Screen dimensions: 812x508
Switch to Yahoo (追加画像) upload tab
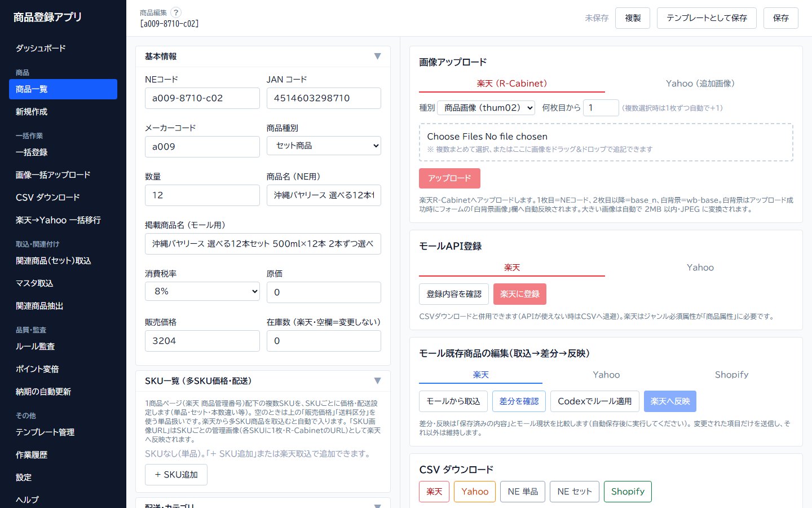(x=700, y=84)
